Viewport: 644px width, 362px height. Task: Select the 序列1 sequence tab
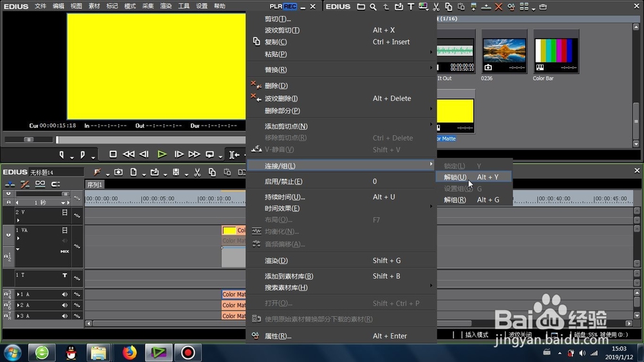point(95,185)
